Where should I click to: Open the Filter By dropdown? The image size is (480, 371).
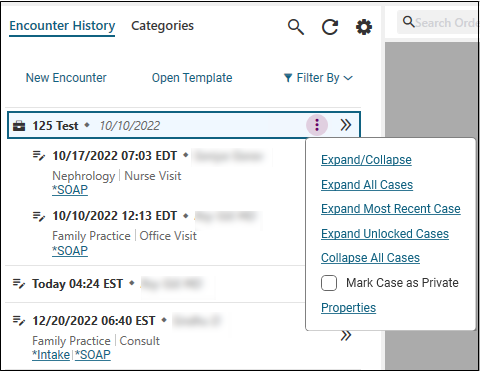(318, 78)
